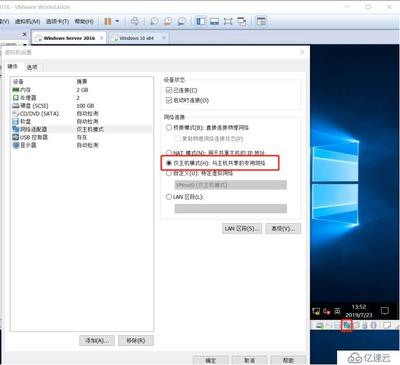Viewport: 400px width, 365px height.
Task: Toggle the 已连接(C) checkbox
Action: pos(169,90)
